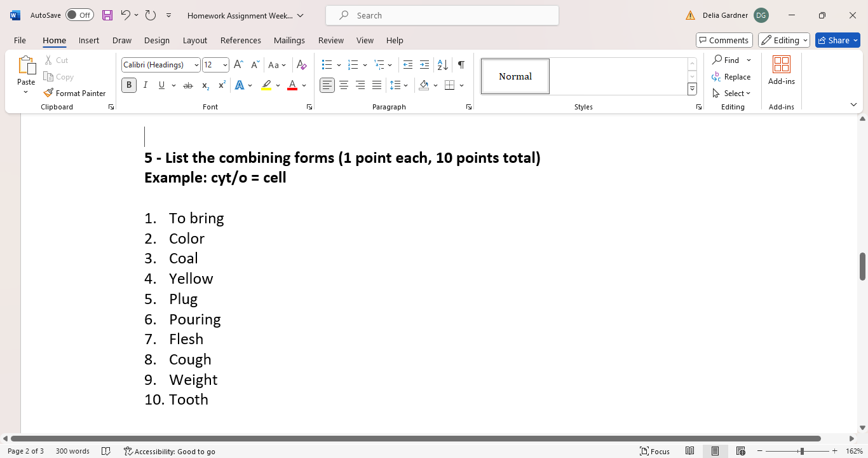
Task: Switch to the Review tab
Action: 331,40
